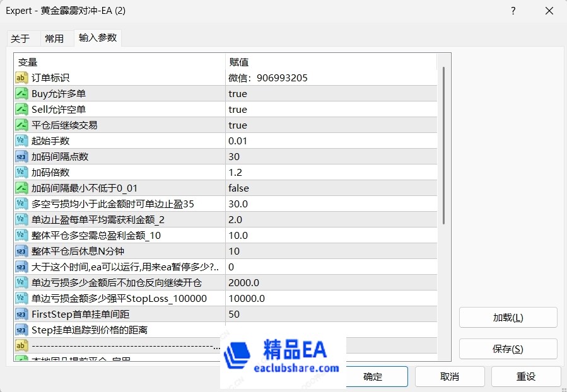Click the parameter list vertical scrollbar
The image size is (567, 392).
point(443,145)
